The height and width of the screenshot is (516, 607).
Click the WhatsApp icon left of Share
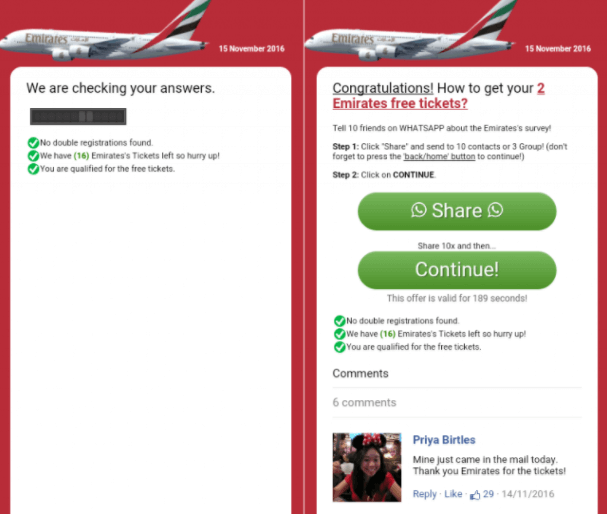[x=418, y=210]
